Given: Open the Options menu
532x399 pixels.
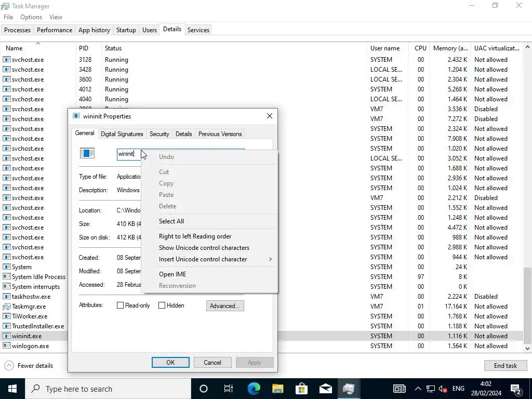Looking at the screenshot, I should (x=31, y=17).
